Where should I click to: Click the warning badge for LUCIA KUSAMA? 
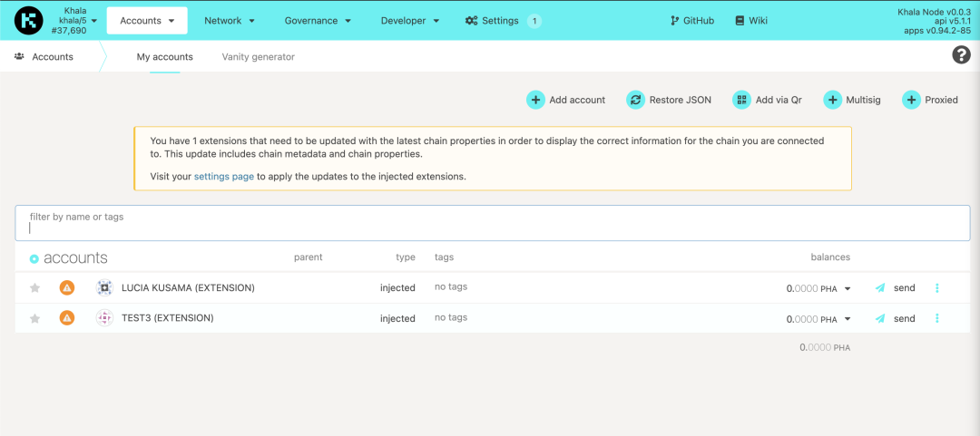coord(66,288)
